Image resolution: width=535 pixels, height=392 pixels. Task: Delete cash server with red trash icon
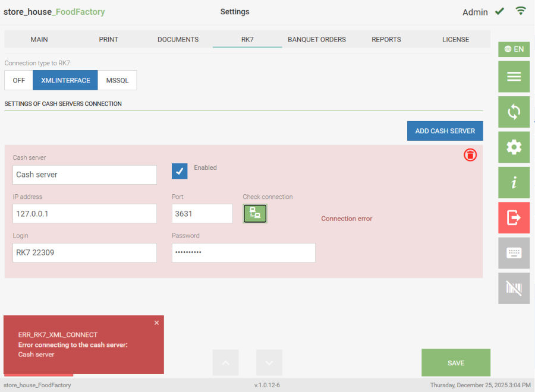pyautogui.click(x=470, y=155)
